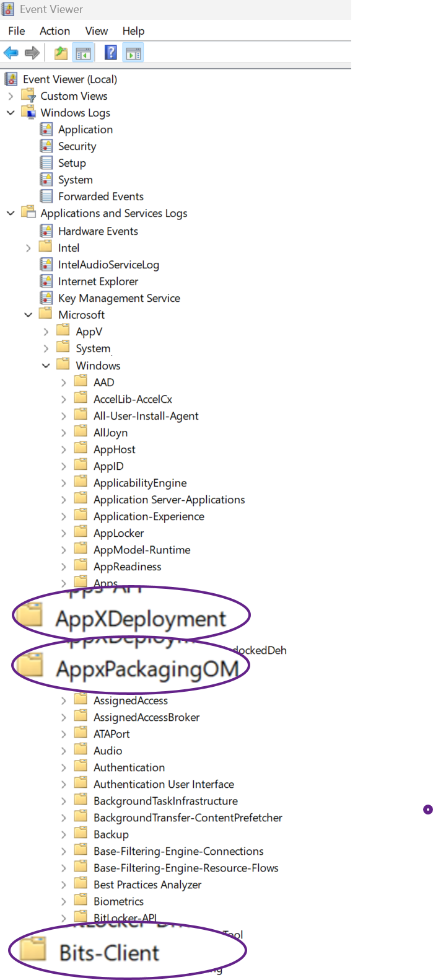Click the blue Help question mark icon
The width and height of the screenshot is (433, 980).
click(111, 53)
